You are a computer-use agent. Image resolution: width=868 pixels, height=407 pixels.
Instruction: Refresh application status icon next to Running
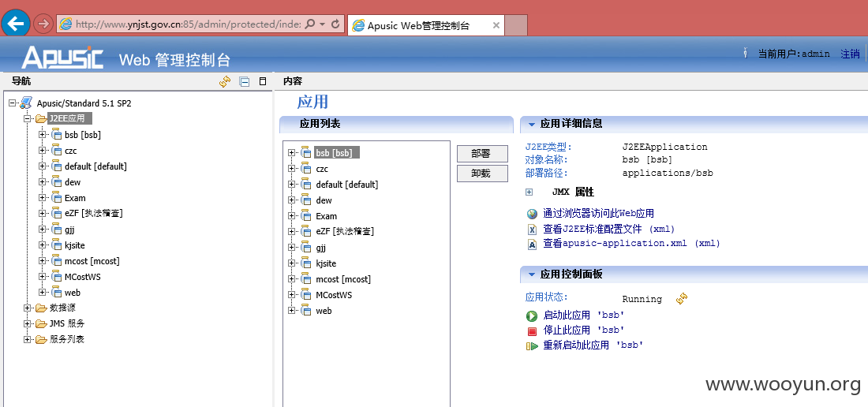682,299
